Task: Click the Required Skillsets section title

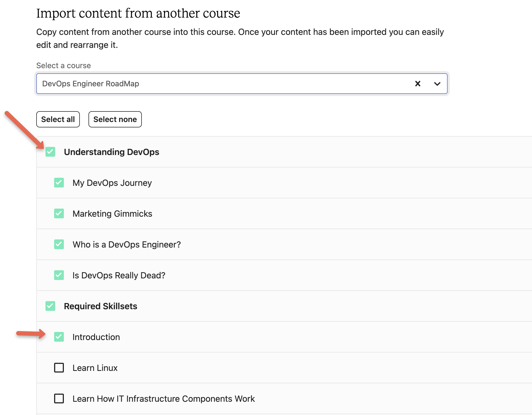Action: [100, 306]
